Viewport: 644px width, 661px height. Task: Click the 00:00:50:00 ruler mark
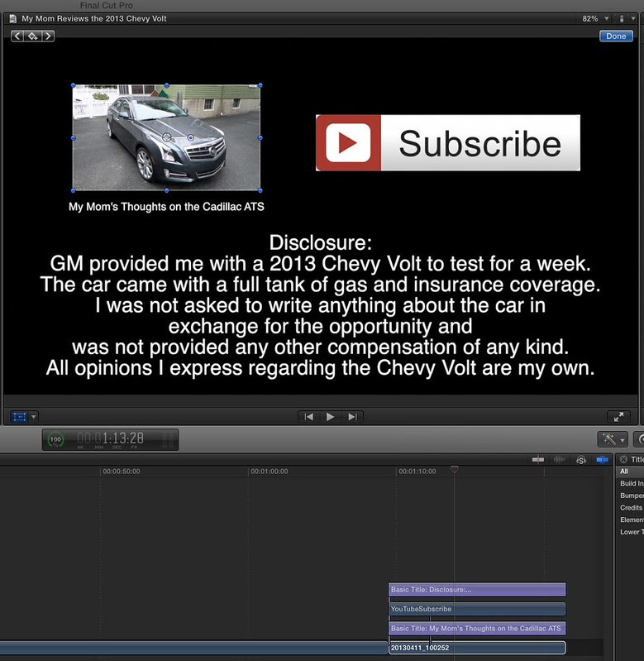(122, 472)
